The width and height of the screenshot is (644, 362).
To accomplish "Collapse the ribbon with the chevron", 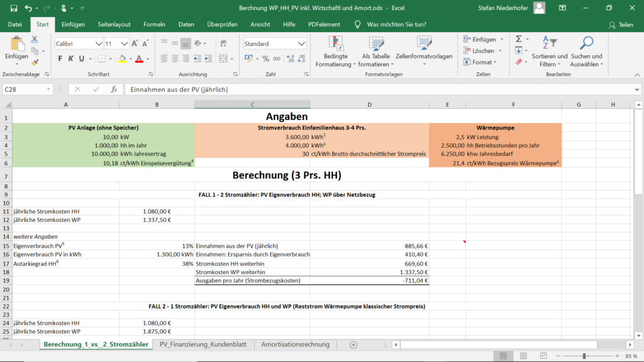I will click(x=637, y=75).
